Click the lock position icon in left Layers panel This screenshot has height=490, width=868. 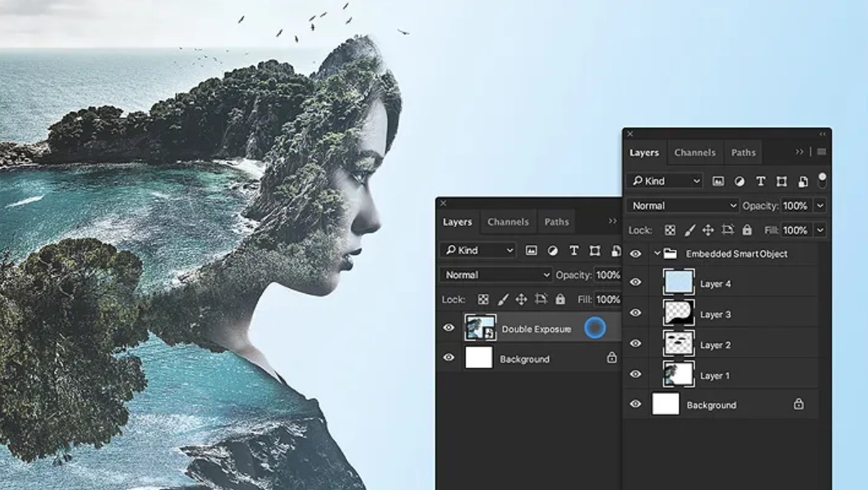522,300
